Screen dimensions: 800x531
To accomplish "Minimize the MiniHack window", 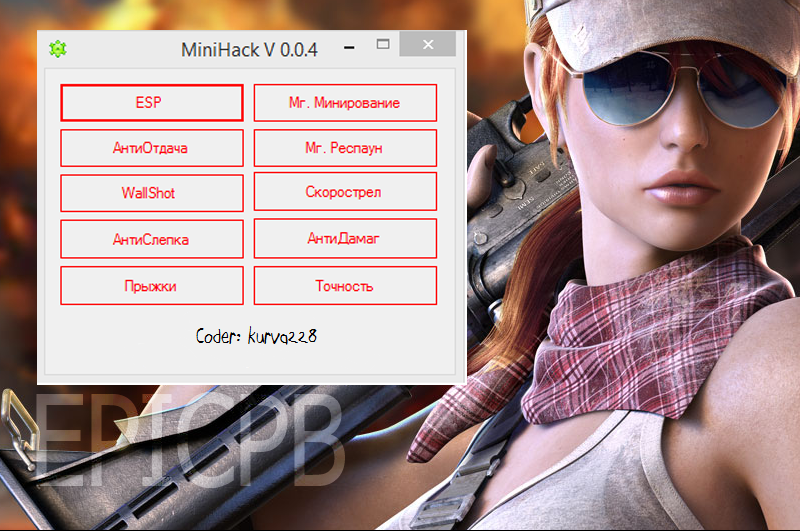I will pos(349,47).
